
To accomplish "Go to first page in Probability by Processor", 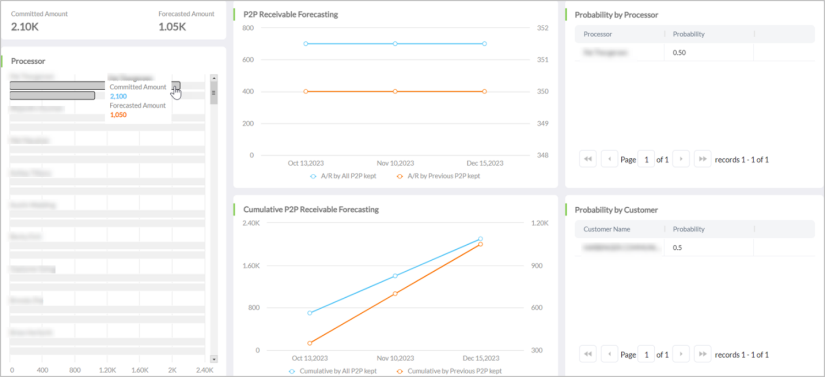I will pos(588,159).
